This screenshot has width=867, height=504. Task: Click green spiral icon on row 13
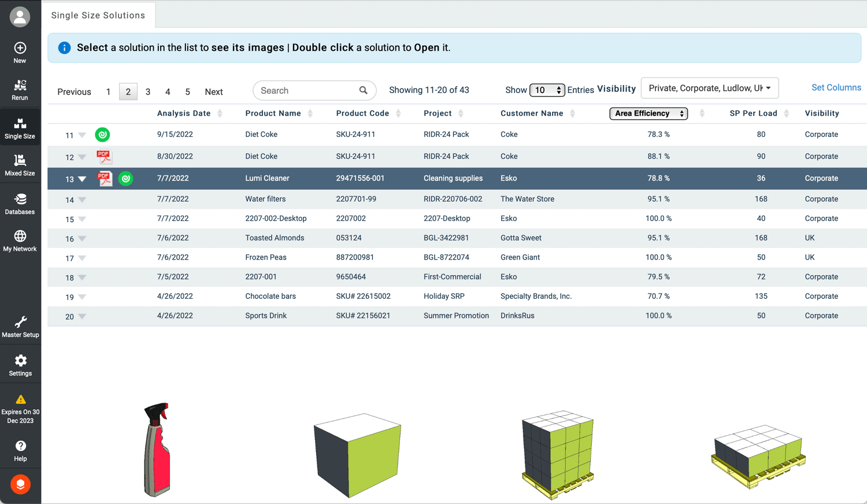125,179
